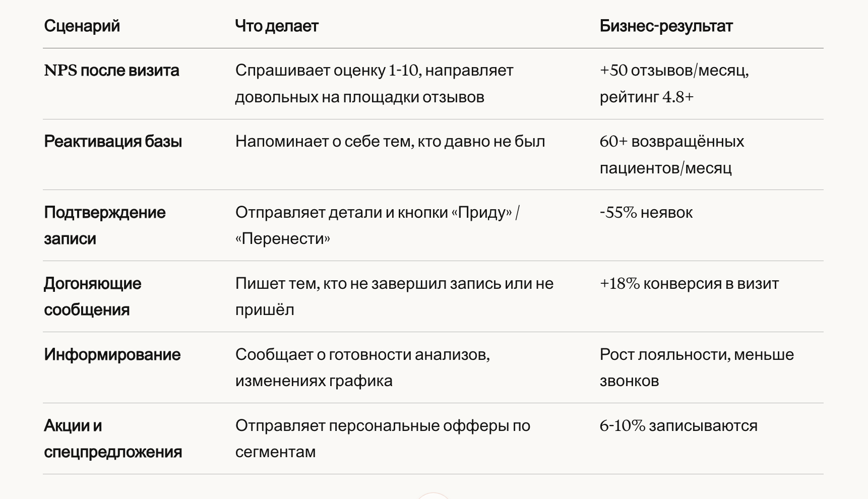Viewport: 868px width, 499px height.
Task: Click the «60+ возвращённых пациентов/месяц» result
Action: (x=671, y=154)
